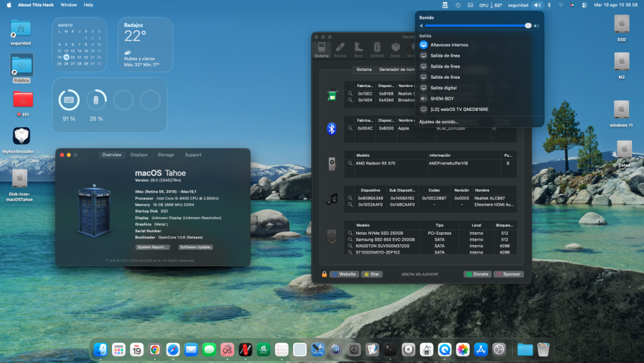
Task: Open Terminal from the Dock
Action: (390, 349)
